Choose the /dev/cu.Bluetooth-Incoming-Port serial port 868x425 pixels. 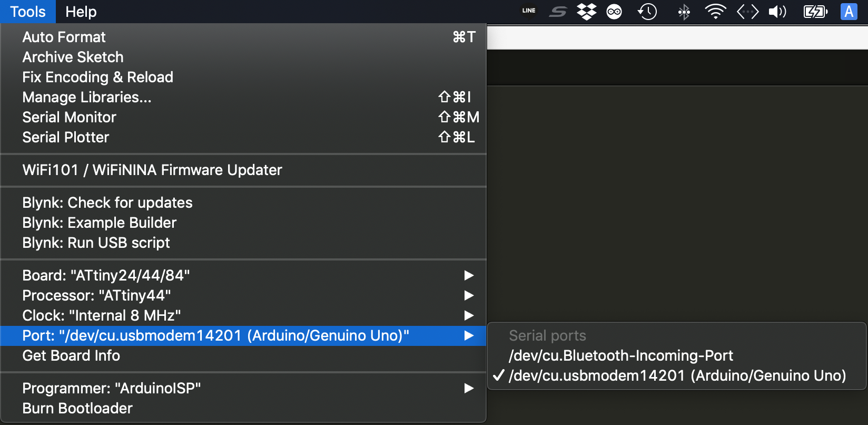tap(620, 355)
